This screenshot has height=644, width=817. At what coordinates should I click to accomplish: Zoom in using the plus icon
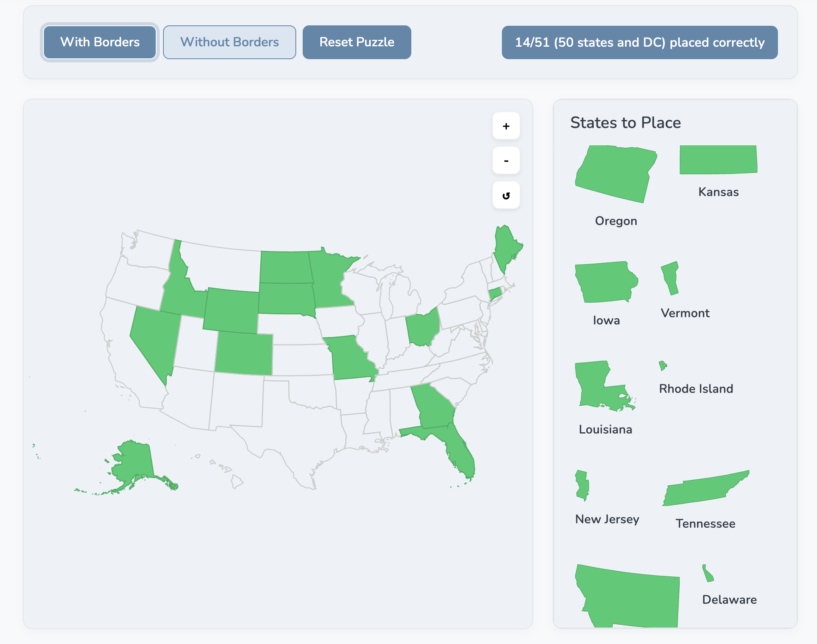click(506, 126)
